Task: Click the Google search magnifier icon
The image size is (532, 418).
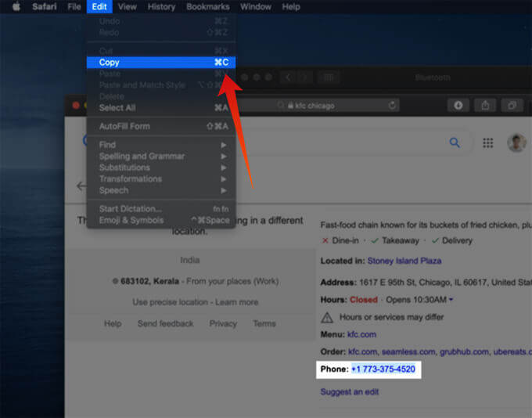Action: pos(455,142)
